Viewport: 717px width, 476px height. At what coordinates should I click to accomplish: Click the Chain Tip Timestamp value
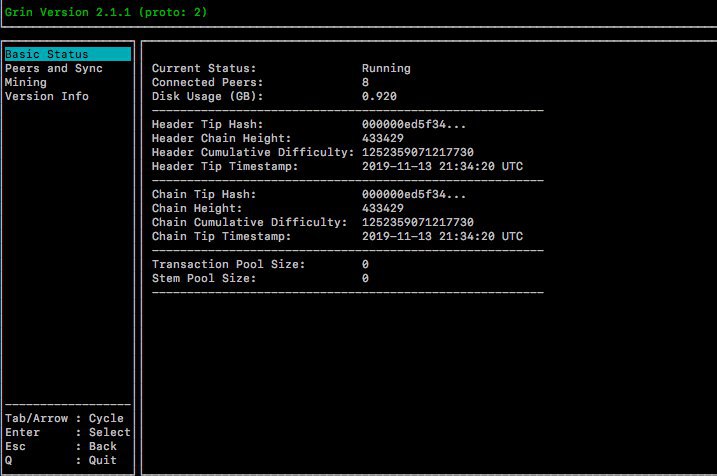click(442, 236)
